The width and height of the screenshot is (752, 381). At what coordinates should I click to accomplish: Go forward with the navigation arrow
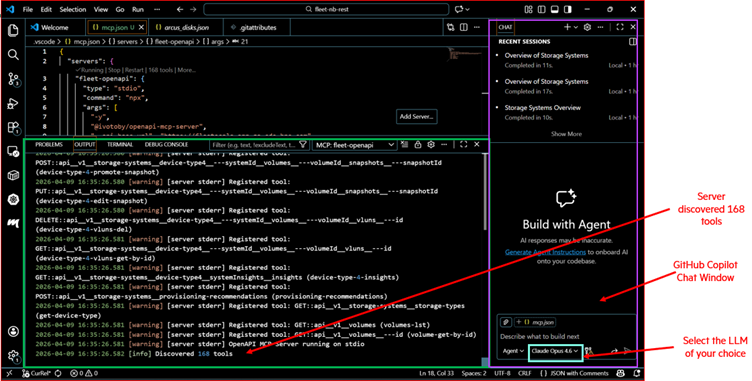[193, 9]
